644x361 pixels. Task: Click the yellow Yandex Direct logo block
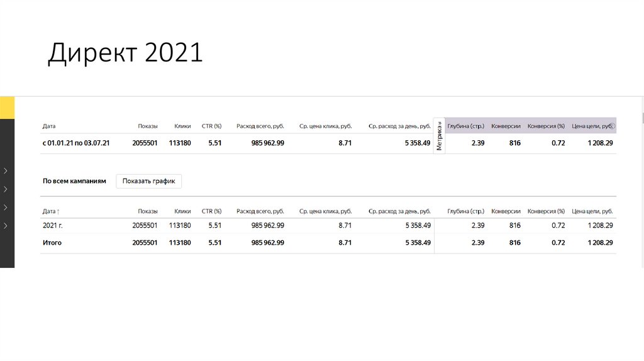point(7,108)
